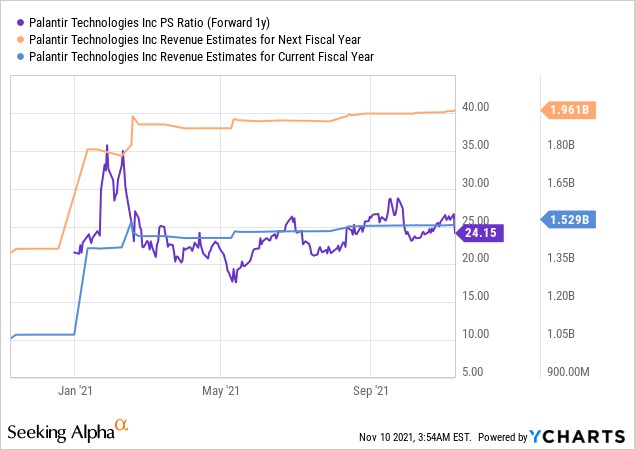Select Revenue Estimates for Current Fiscal Year label
The width and height of the screenshot is (635, 450).
201,57
